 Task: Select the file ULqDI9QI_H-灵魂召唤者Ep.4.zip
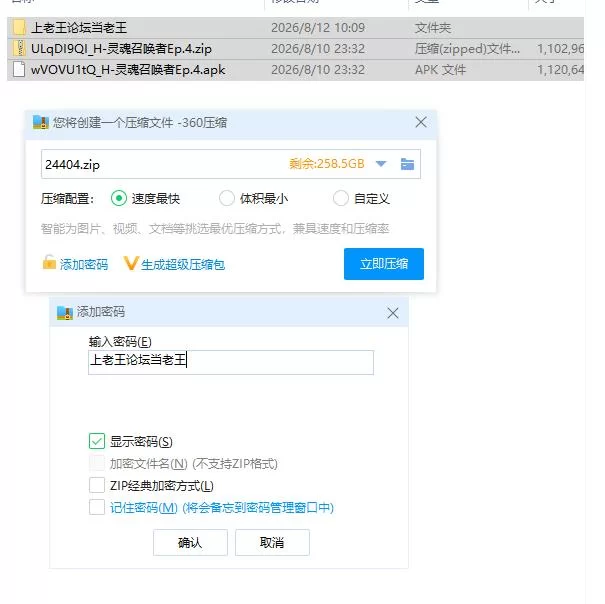pos(121,49)
